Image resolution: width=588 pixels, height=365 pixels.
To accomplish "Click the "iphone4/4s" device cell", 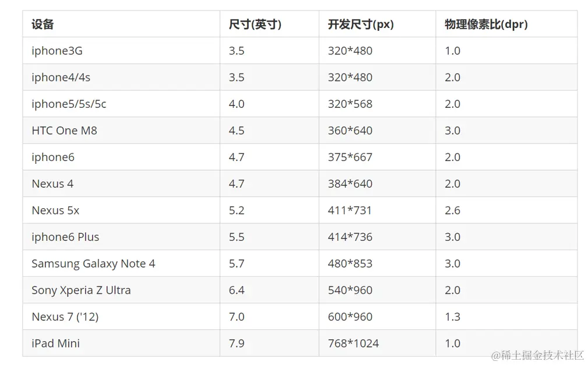I will pos(121,78).
